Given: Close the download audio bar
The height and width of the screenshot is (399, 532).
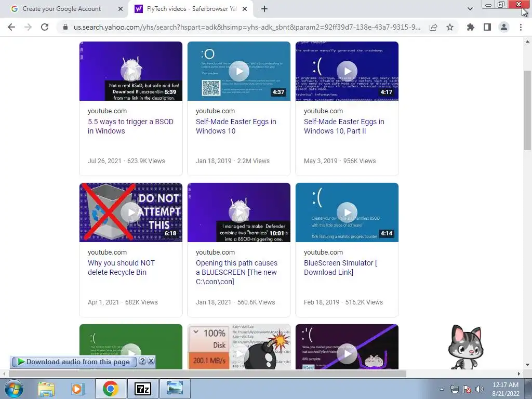Looking at the screenshot, I should coord(151,361).
